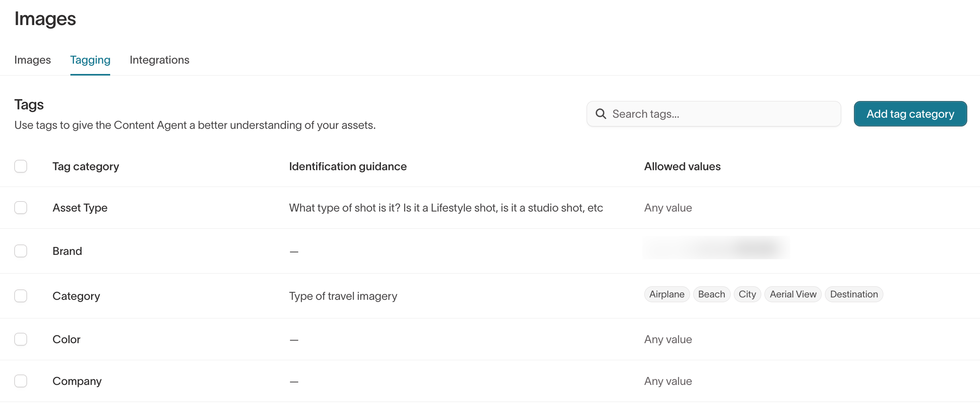
Task: Click the 'Type of travel imagery' guidance
Action: 343,296
